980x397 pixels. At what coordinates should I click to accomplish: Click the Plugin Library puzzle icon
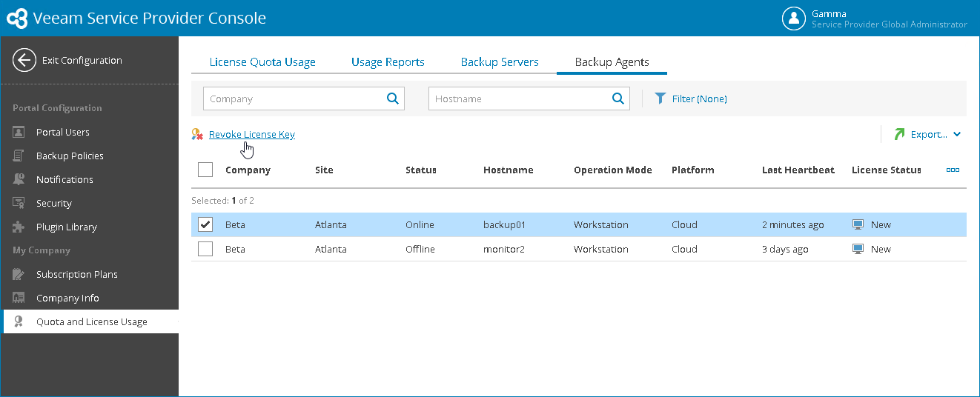[19, 227]
